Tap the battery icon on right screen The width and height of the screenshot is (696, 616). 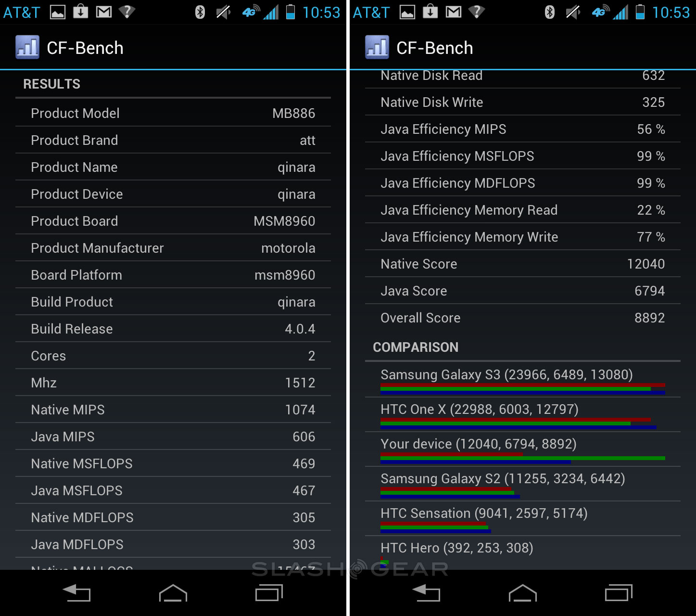point(640,12)
